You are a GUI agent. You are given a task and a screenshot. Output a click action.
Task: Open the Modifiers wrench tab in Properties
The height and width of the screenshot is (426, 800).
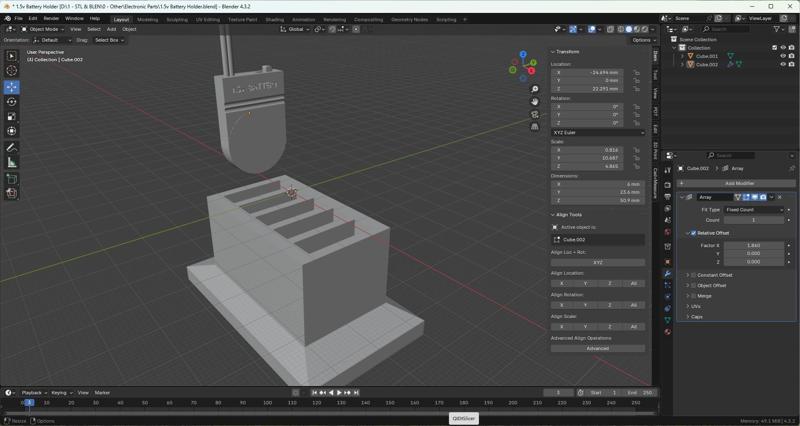click(x=667, y=273)
